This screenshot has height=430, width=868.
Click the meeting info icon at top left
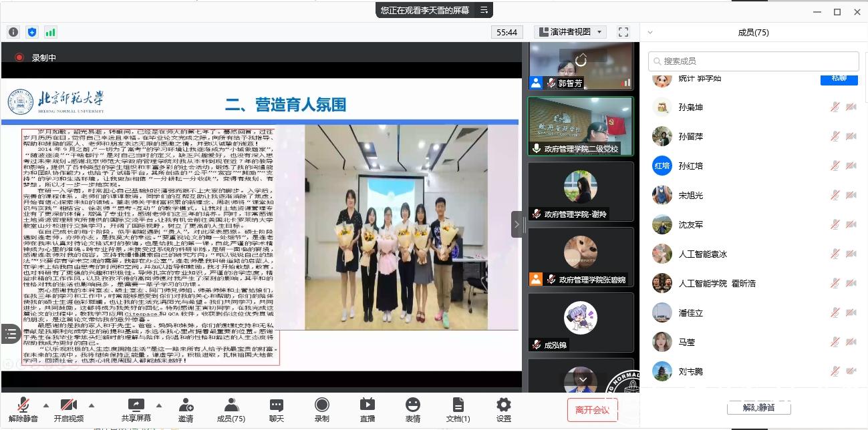coord(13,32)
